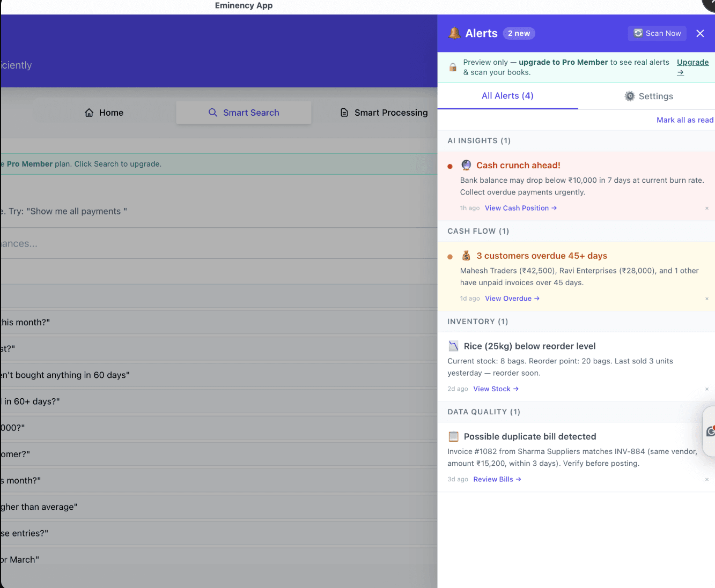The height and width of the screenshot is (588, 715).
Task: Click Possible duplicate bill detected title
Action: click(530, 436)
